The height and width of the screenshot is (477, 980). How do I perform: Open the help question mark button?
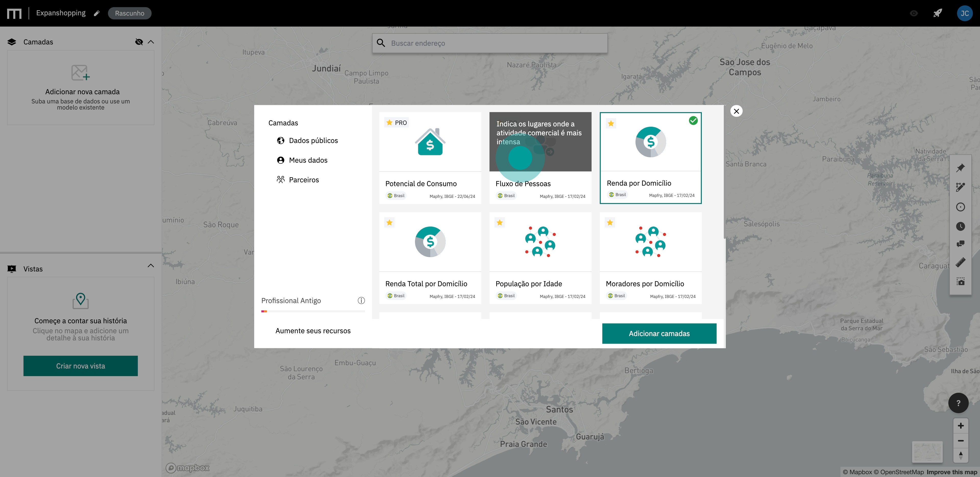pos(958,403)
